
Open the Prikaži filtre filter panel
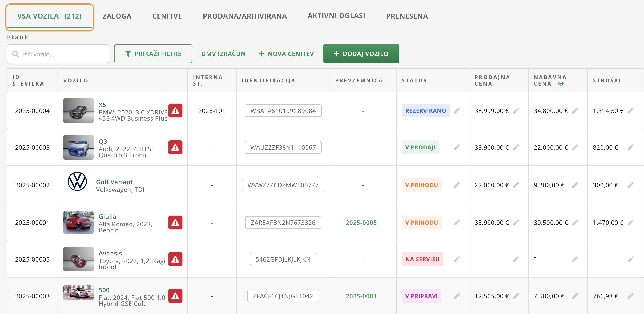[x=153, y=54]
